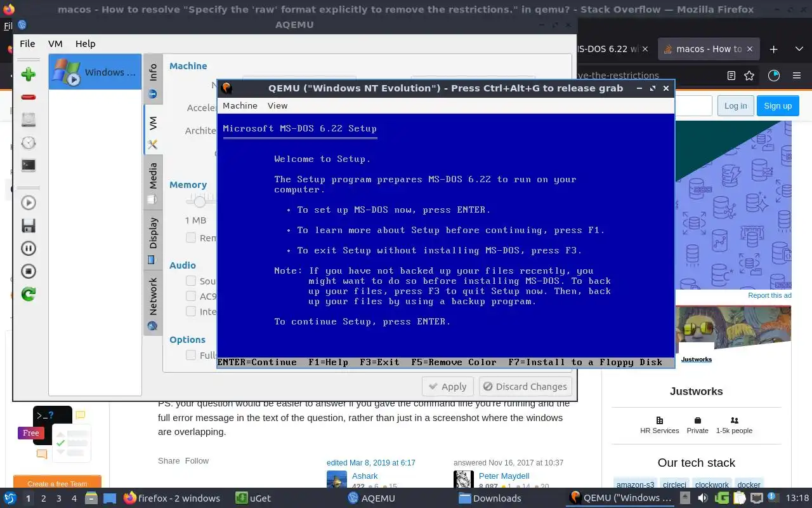
Task: Toggle the checkbox under the Memory slider
Action: click(x=190, y=237)
